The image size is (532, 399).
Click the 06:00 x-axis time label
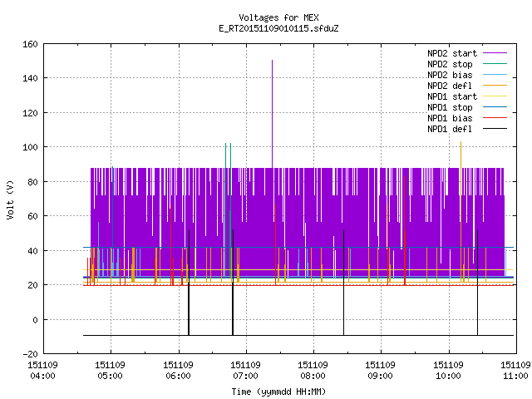178,376
